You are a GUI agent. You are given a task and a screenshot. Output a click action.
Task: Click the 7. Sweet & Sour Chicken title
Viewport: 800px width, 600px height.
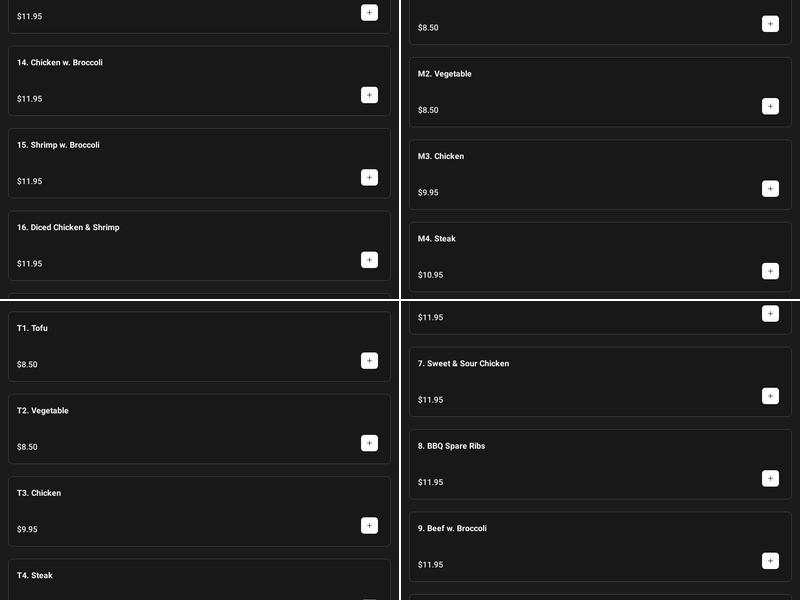[463, 364]
